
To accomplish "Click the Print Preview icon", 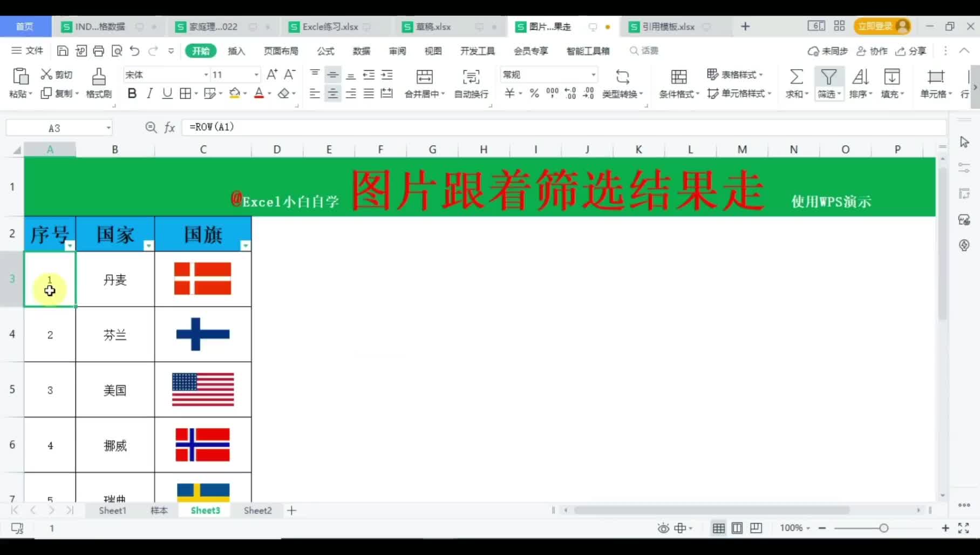I will [x=117, y=51].
